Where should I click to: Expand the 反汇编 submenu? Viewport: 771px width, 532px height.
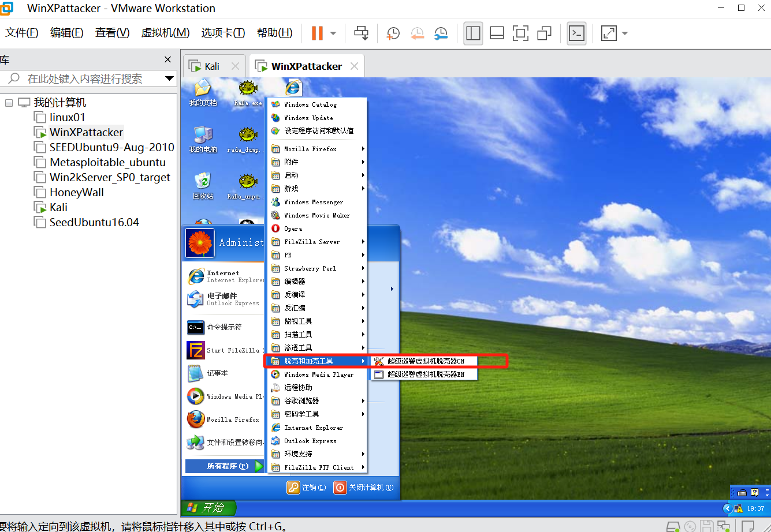coord(316,308)
